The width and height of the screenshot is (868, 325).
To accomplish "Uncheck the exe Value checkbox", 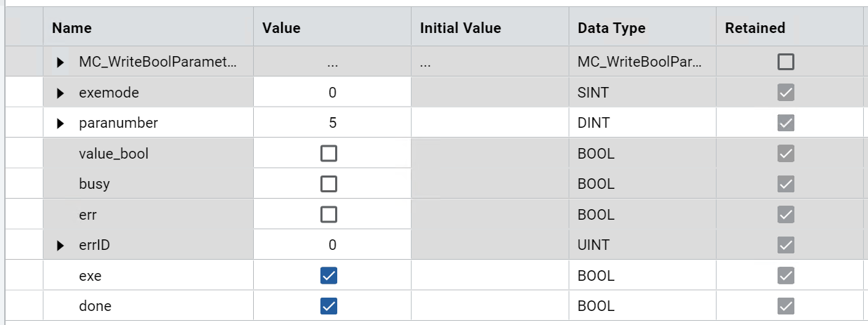I will 328,276.
